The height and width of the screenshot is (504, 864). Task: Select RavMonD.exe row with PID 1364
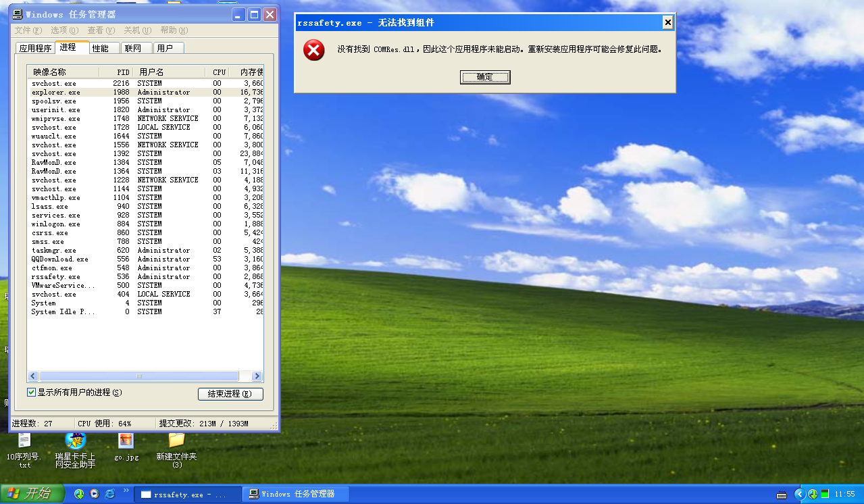pyautogui.click(x=146, y=171)
